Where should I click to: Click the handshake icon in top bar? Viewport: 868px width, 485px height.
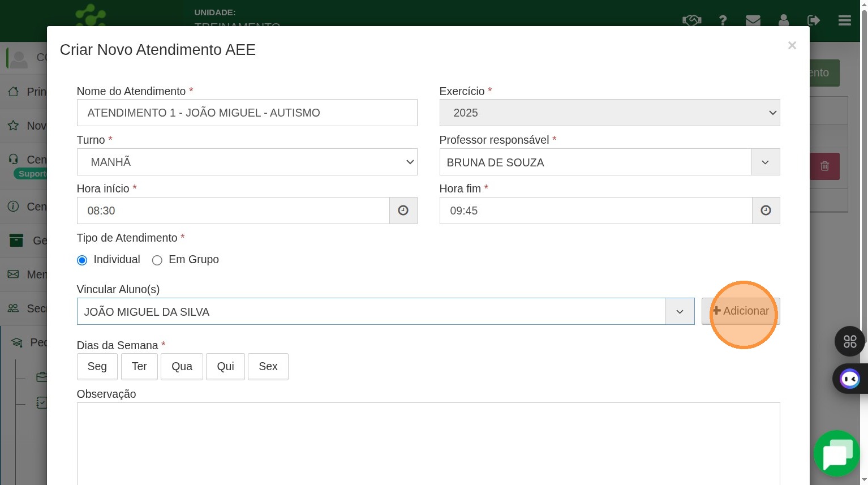[x=691, y=20]
